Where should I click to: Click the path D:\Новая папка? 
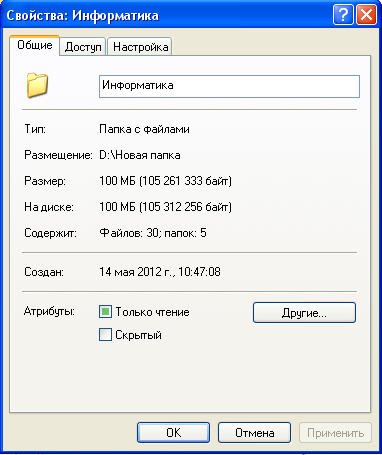click(x=140, y=155)
